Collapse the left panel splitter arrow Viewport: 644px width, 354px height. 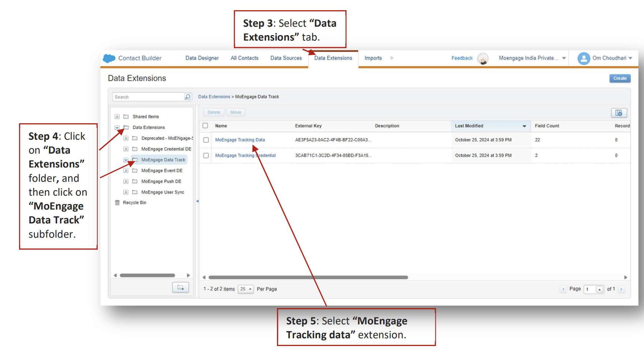coord(197,201)
